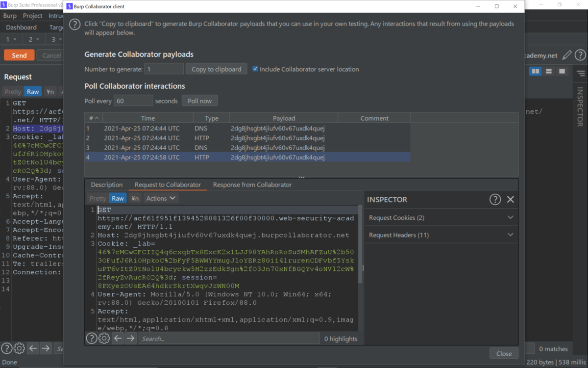588x368 pixels.
Task: Click the Number to generate field
Action: click(x=164, y=69)
